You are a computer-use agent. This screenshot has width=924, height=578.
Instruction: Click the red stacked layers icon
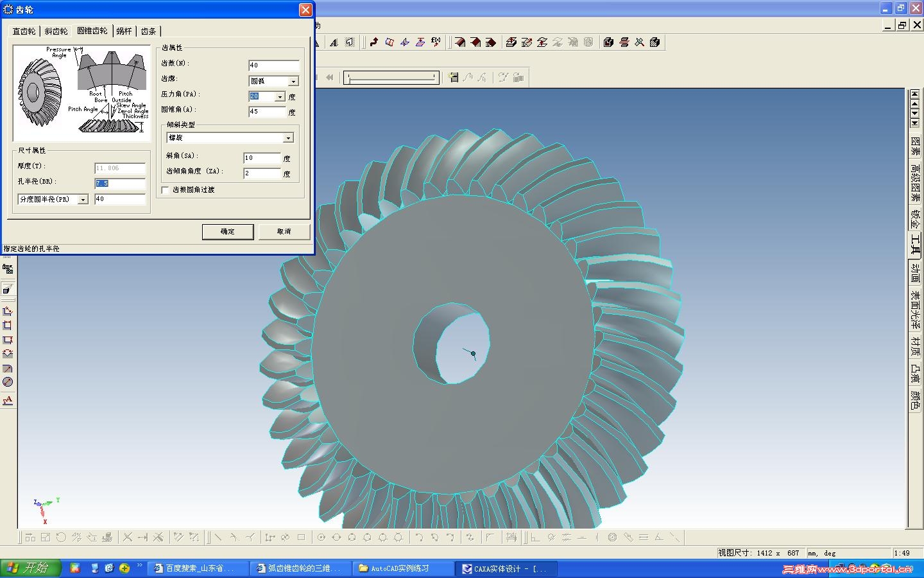tap(624, 42)
